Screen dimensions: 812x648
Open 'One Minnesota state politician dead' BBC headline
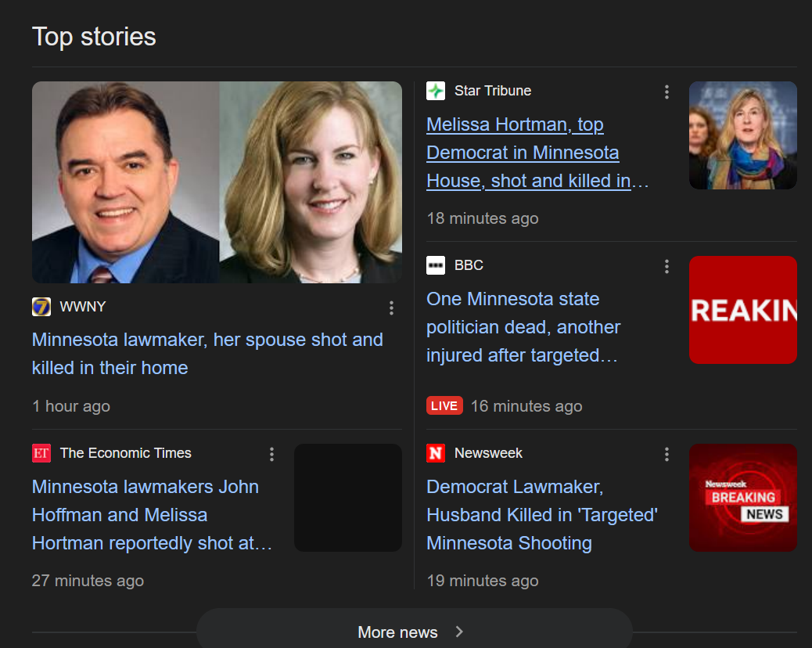pyautogui.click(x=523, y=327)
